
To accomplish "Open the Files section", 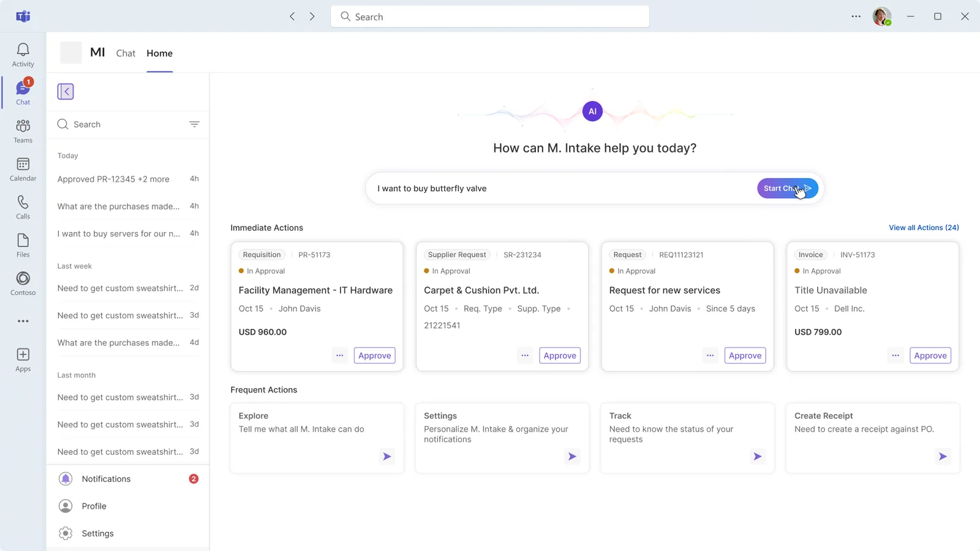I will point(23,245).
